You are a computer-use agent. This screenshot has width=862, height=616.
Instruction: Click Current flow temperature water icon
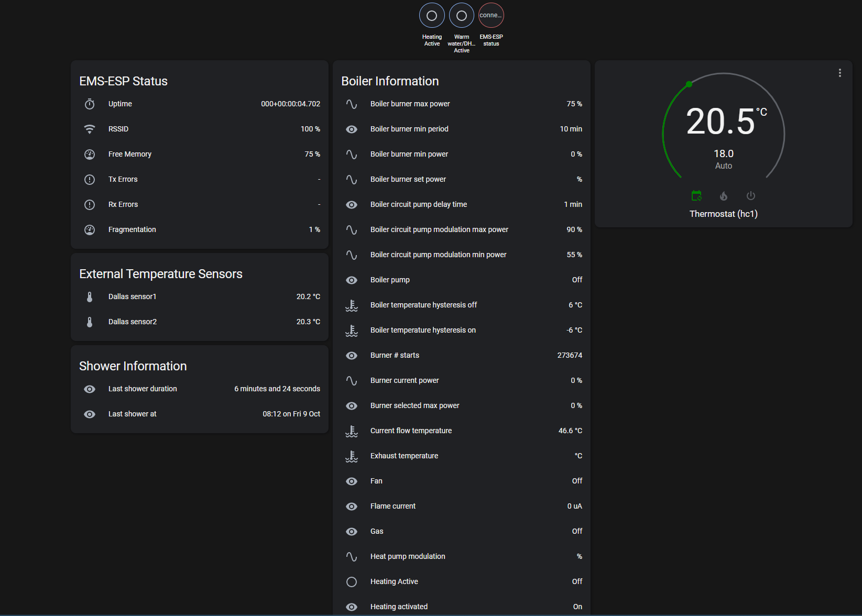click(x=352, y=431)
